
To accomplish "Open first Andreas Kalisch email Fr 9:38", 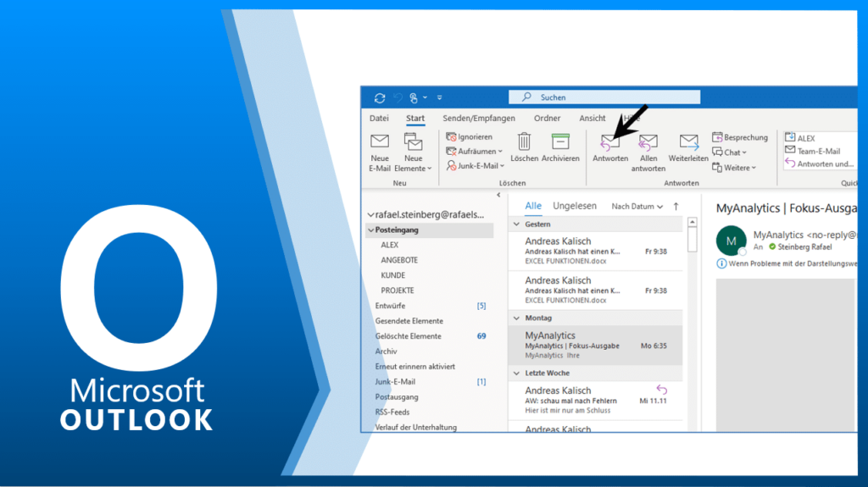I will (x=596, y=251).
